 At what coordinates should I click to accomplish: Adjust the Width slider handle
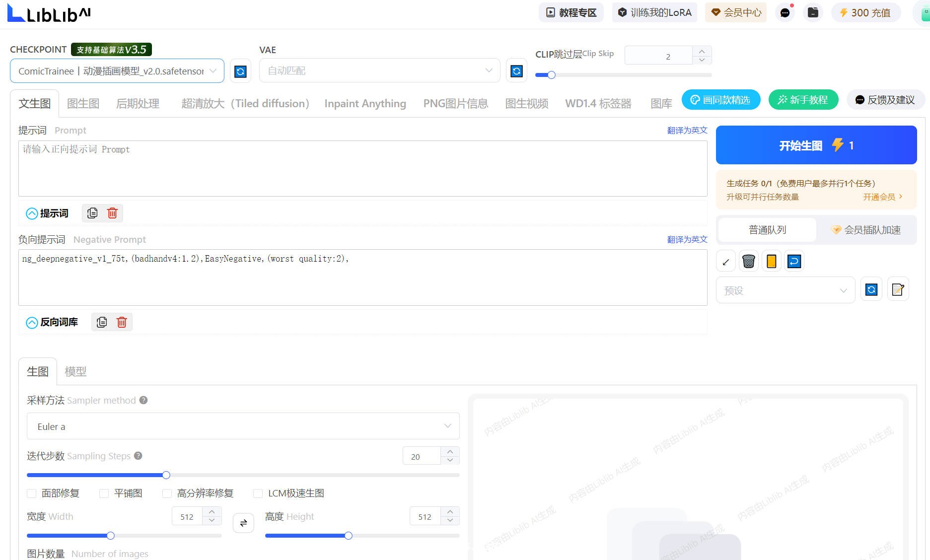[111, 536]
